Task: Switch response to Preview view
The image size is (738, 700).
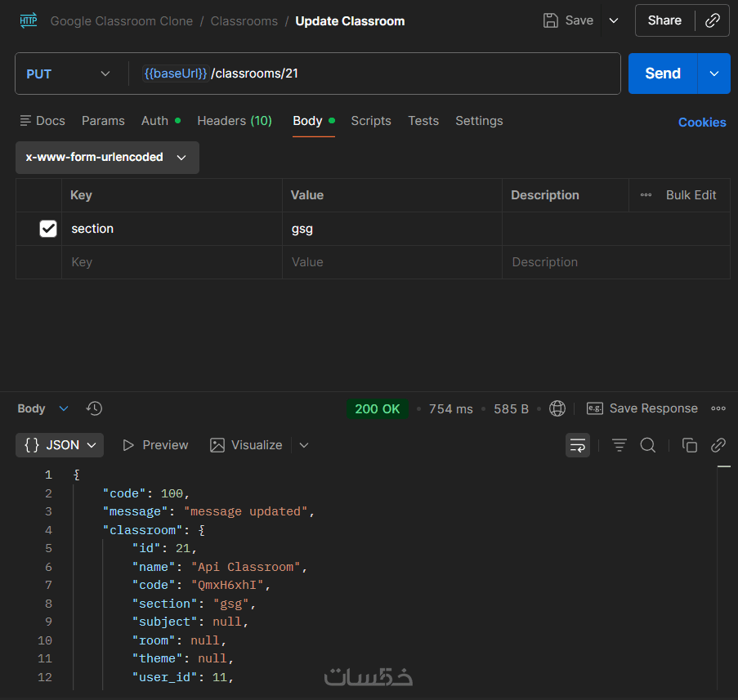Action: 154,445
